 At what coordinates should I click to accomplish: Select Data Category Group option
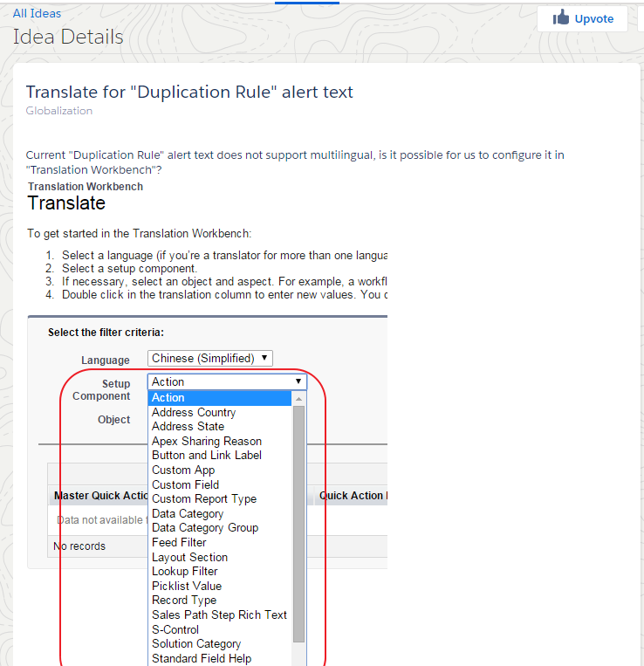coord(220,528)
